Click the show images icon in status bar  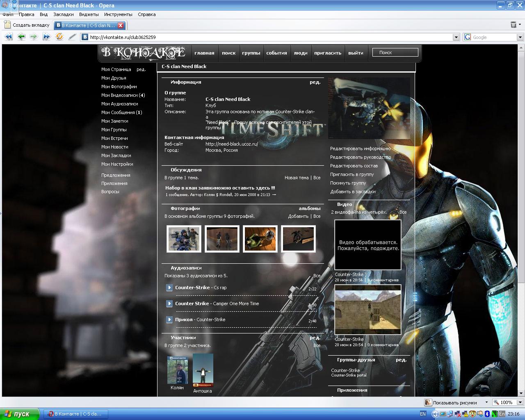[x=428, y=402]
